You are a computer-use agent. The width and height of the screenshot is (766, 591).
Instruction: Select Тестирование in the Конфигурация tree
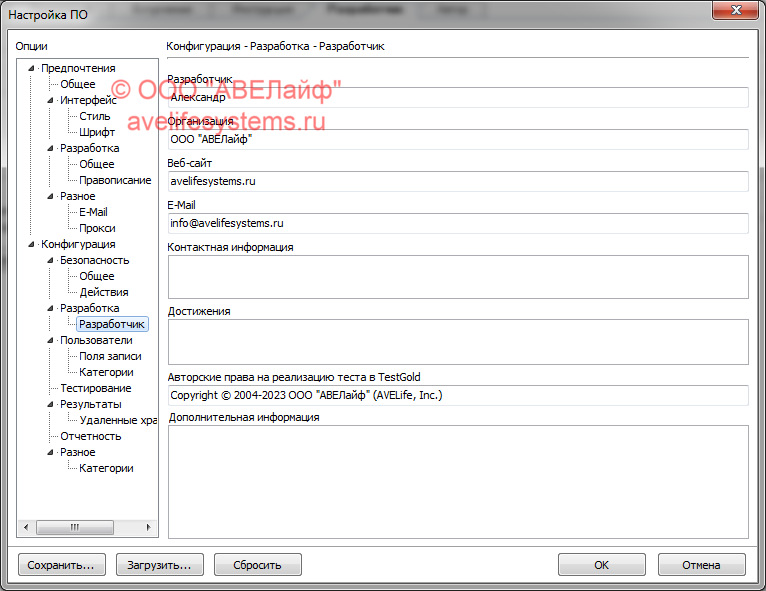95,388
